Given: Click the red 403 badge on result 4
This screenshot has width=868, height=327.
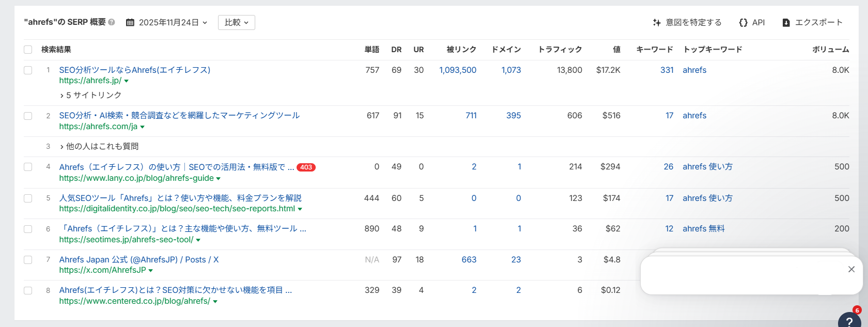Looking at the screenshot, I should pyautogui.click(x=306, y=167).
